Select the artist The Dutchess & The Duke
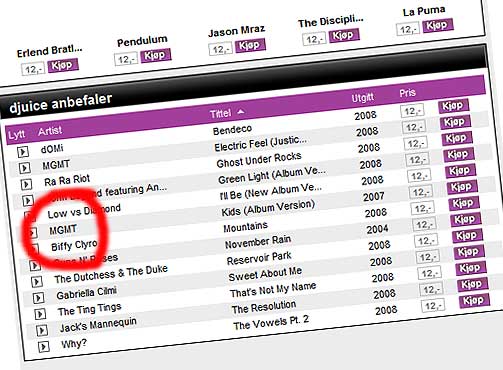The height and width of the screenshot is (370, 503). (111, 274)
